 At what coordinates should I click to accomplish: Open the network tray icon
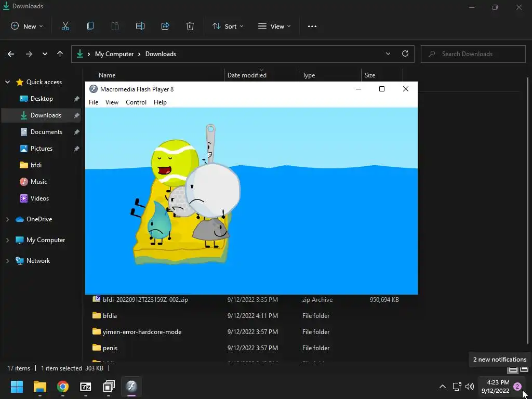tap(457, 387)
